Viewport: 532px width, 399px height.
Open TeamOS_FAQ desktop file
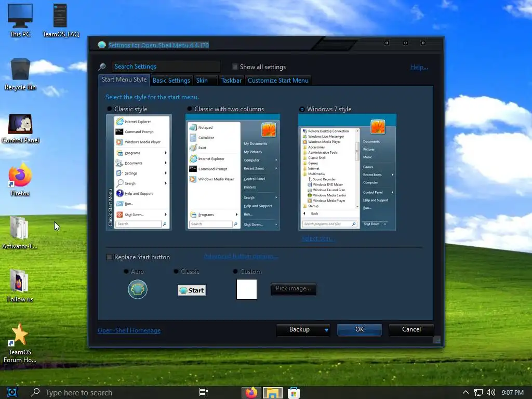click(60, 20)
